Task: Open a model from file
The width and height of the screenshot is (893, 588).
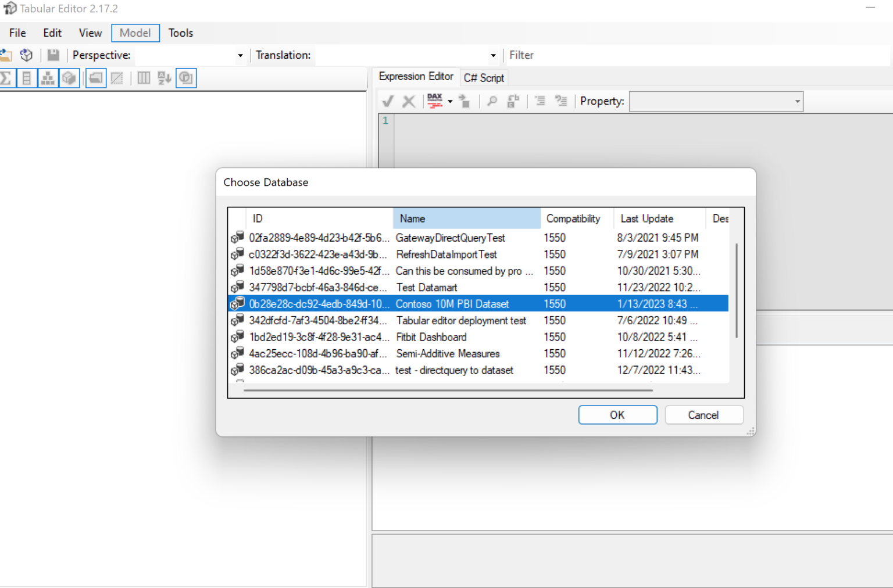Action: coord(6,55)
